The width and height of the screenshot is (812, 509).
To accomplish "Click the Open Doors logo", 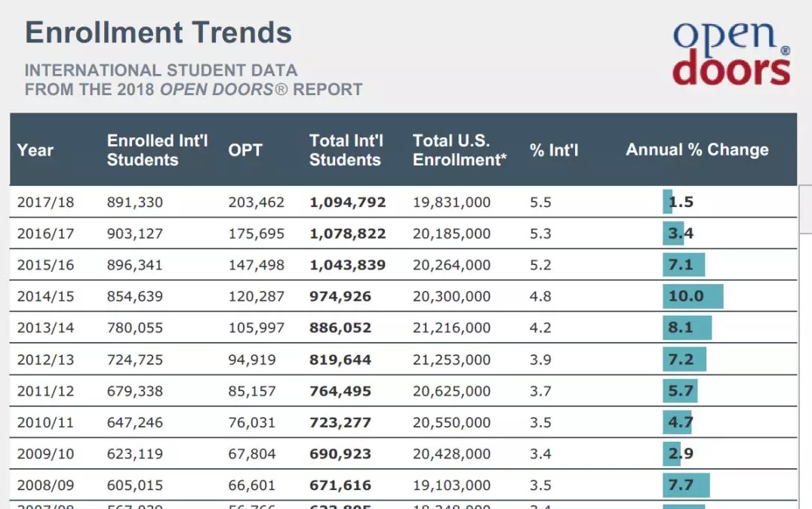I will click(731, 54).
